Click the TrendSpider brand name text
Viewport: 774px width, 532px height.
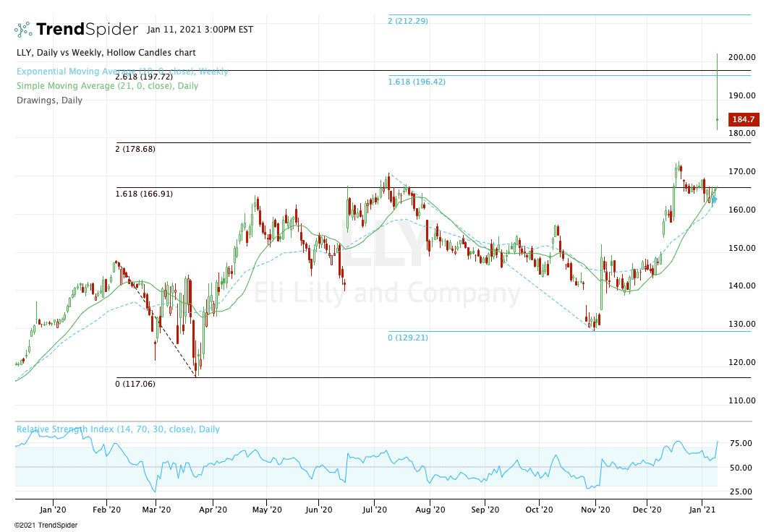87,29
